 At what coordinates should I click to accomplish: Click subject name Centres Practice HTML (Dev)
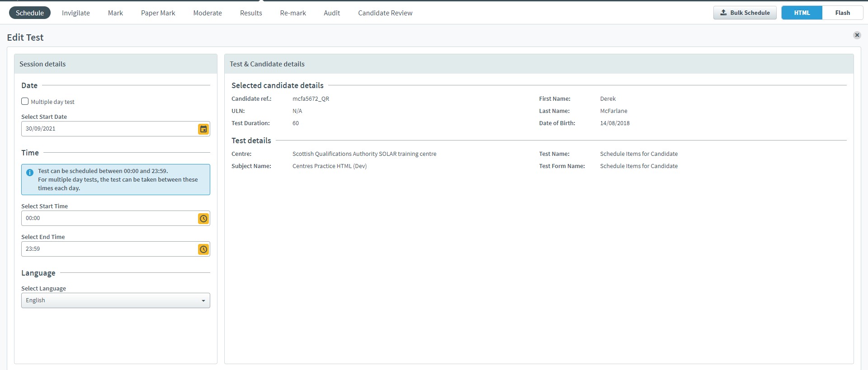(330, 166)
